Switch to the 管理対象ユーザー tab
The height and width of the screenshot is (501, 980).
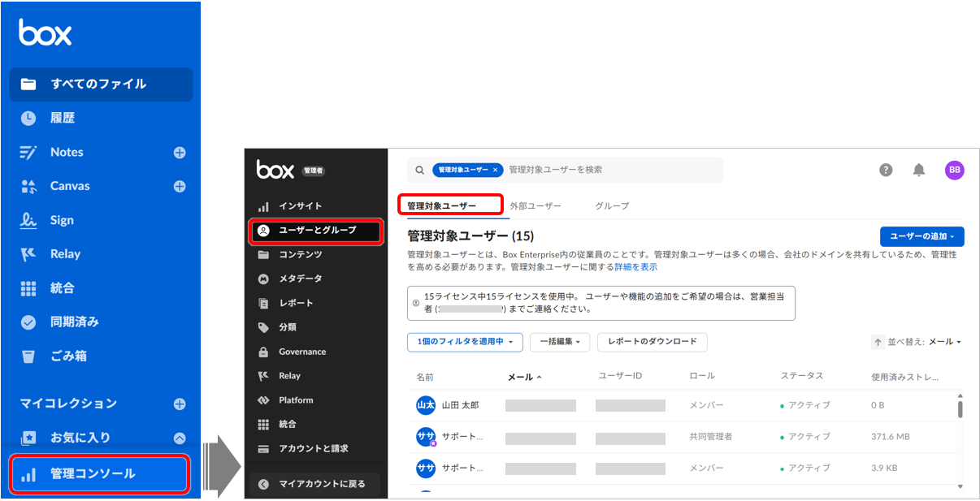click(x=442, y=205)
